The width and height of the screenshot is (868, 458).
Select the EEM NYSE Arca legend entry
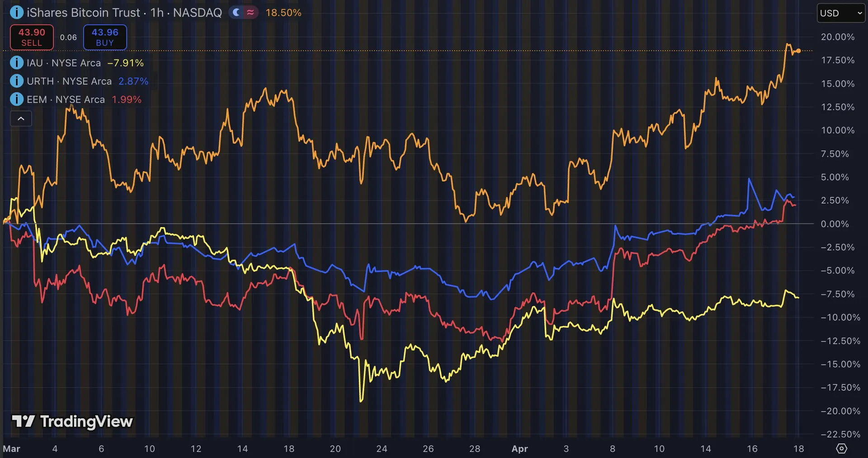66,99
